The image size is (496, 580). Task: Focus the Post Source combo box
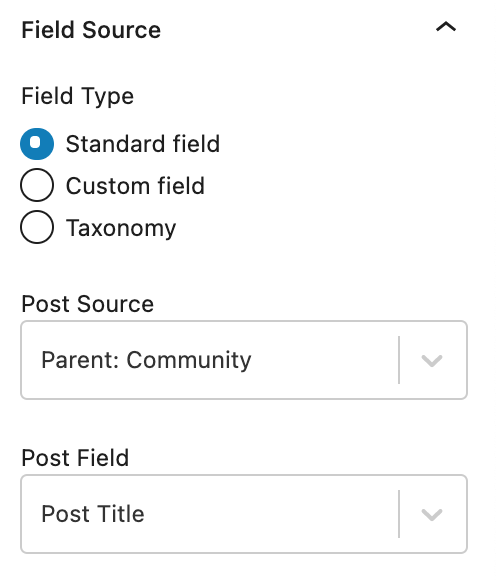244,360
